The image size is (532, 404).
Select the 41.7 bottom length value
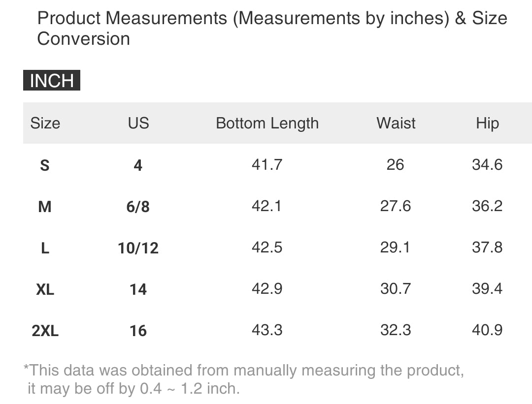tap(267, 164)
